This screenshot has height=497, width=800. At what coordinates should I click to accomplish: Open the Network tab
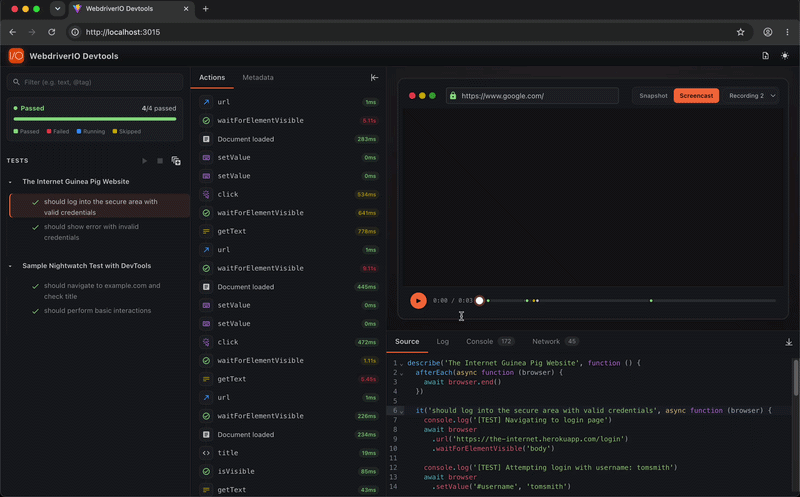[555, 341]
